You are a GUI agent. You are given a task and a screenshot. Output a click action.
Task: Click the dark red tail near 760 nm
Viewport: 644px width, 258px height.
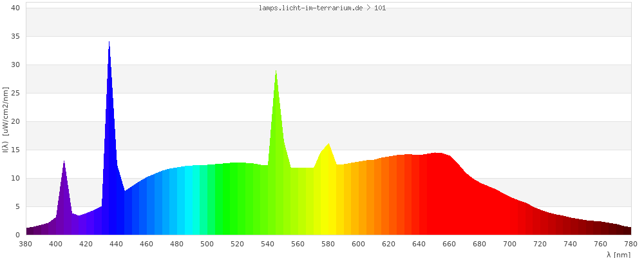click(x=600, y=228)
